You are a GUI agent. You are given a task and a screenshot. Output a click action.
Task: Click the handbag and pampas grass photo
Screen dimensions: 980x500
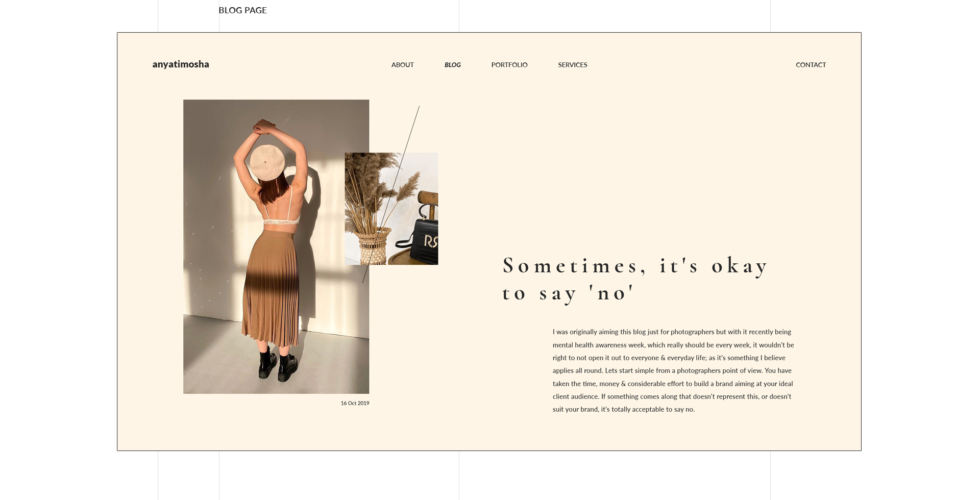(391, 208)
